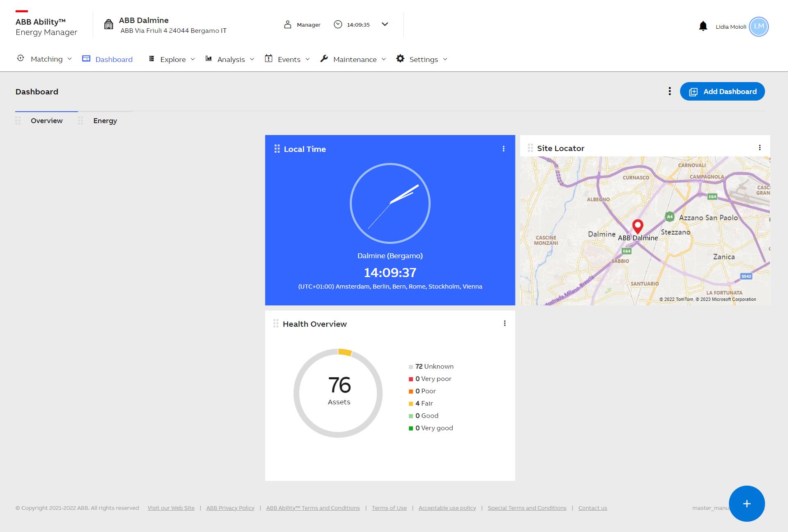Click the analog clock face
This screenshot has height=532, width=788.
point(390,203)
